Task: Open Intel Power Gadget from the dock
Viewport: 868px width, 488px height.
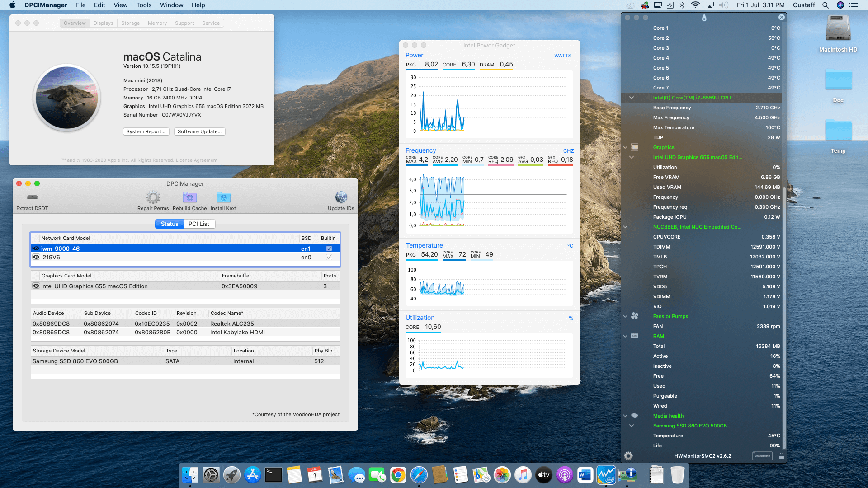Action: click(606, 475)
